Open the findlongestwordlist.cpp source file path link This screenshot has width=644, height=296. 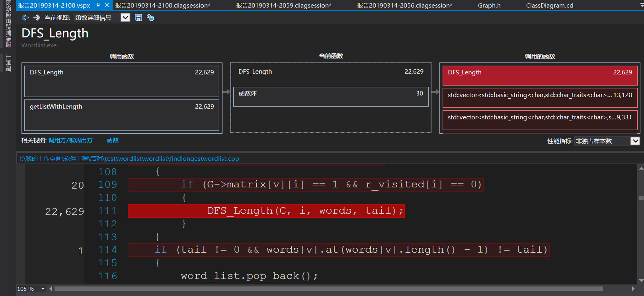[129, 158]
